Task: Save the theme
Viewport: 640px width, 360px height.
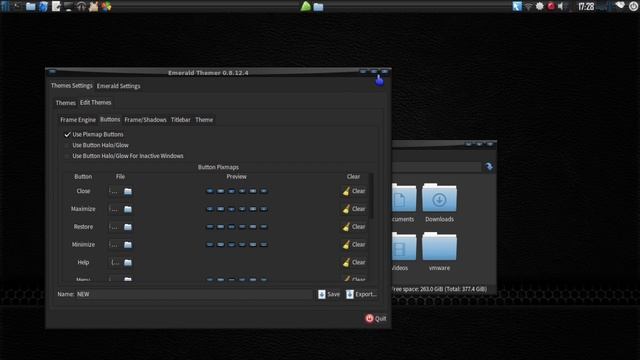Action: tap(329, 294)
